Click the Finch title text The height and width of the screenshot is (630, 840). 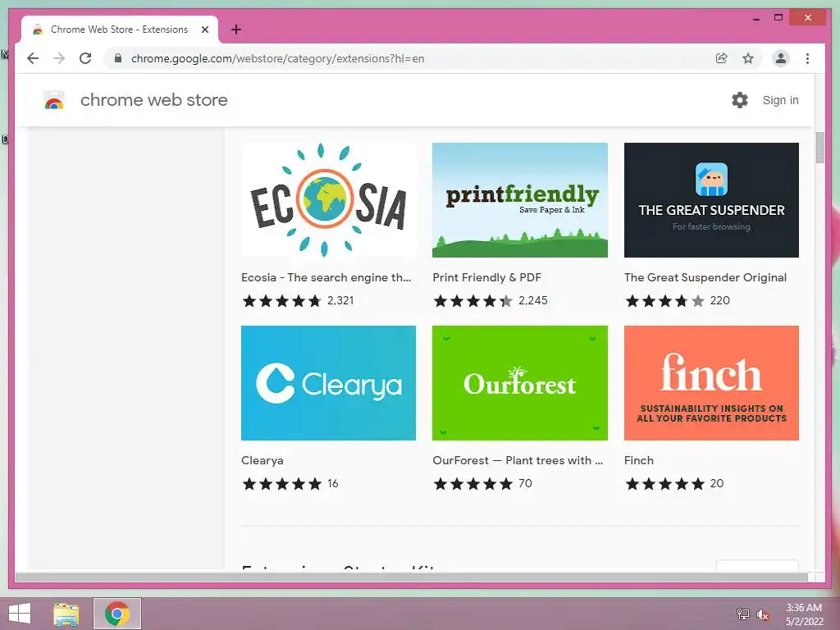coord(638,460)
